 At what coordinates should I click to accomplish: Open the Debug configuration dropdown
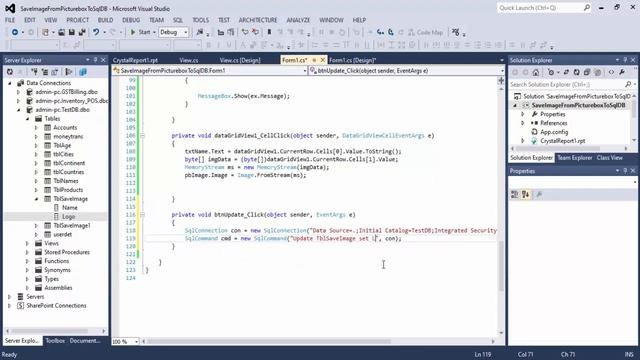point(186,32)
